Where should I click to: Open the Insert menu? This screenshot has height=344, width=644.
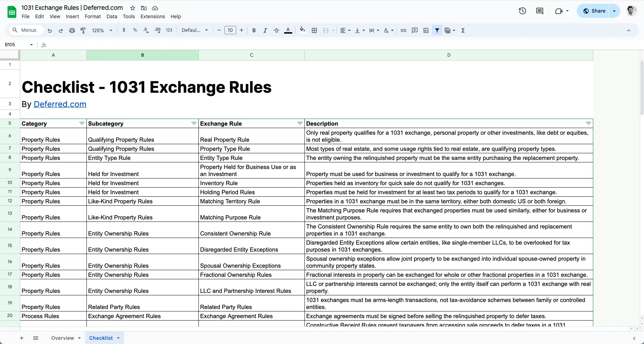pos(72,16)
